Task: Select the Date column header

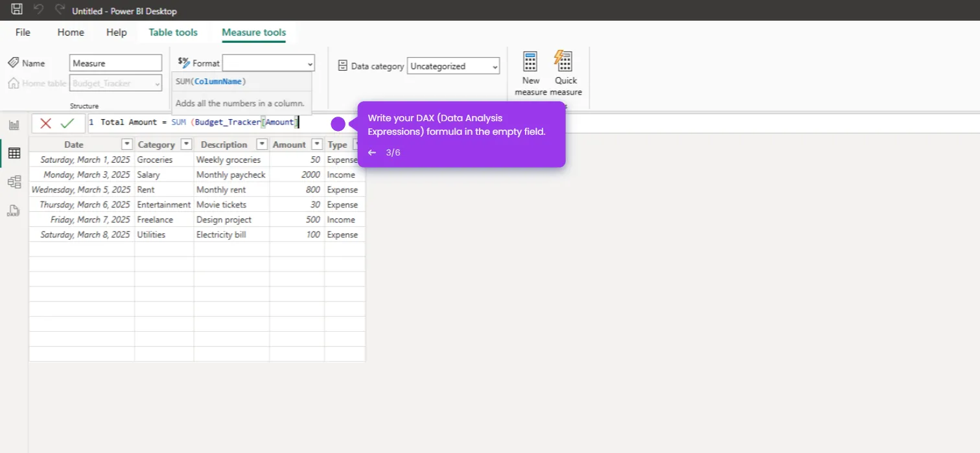Action: tap(74, 145)
